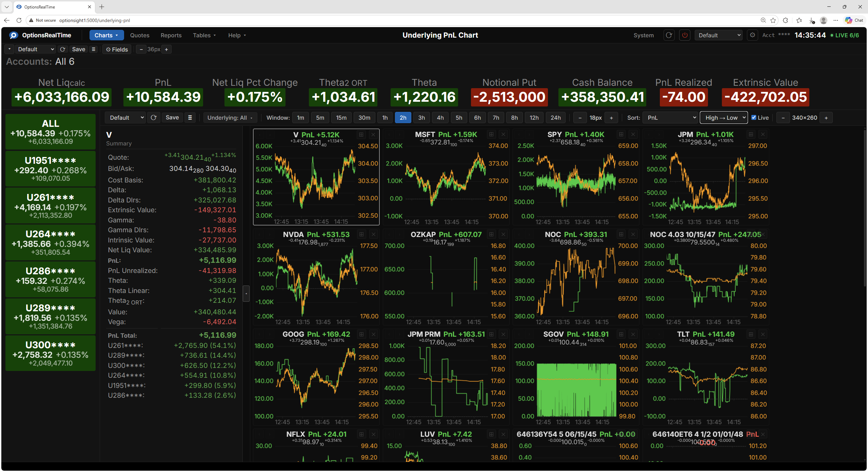Select the 1m window
868x472 pixels.
[x=300, y=118]
